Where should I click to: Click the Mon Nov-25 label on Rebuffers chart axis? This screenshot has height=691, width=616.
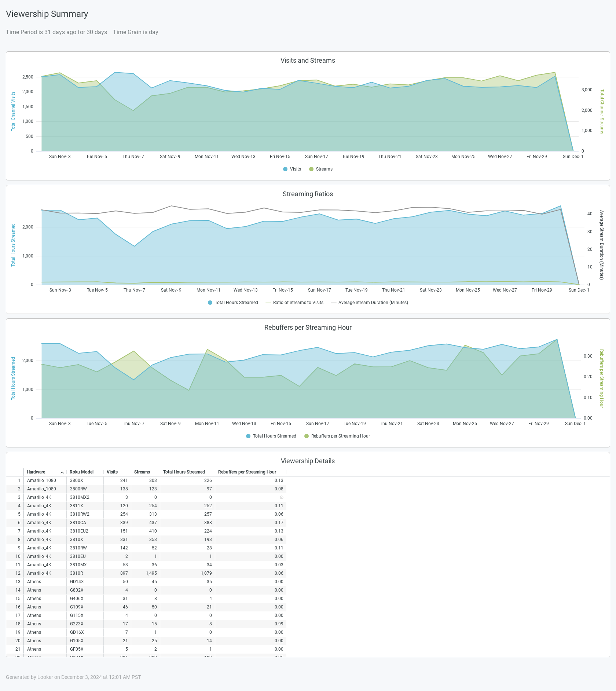[465, 424]
